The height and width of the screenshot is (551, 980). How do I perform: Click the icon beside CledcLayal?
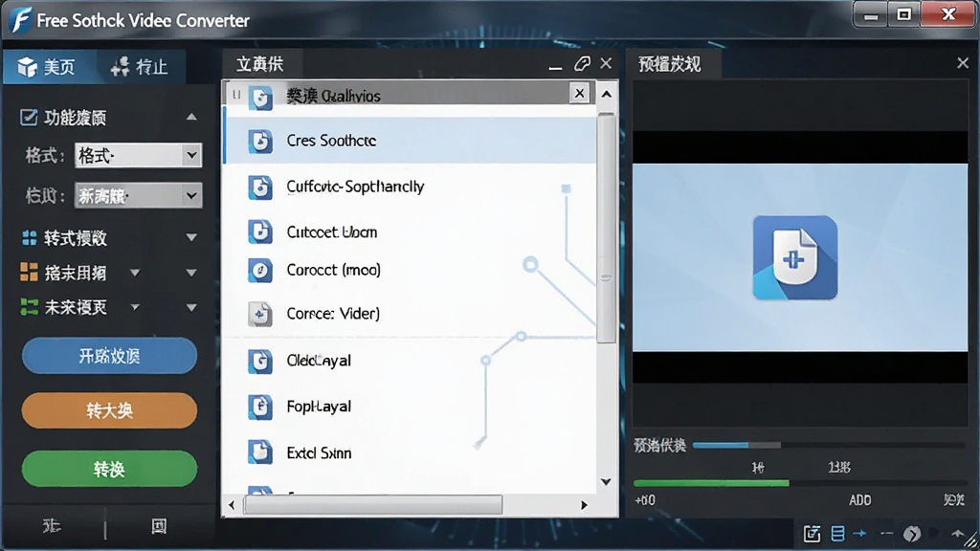tap(260, 361)
